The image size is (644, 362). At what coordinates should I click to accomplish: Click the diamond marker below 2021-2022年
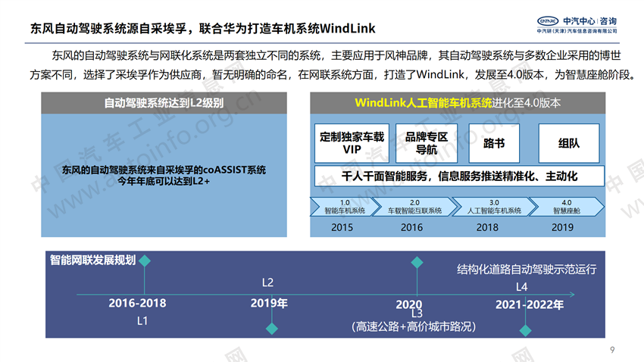click(x=525, y=330)
